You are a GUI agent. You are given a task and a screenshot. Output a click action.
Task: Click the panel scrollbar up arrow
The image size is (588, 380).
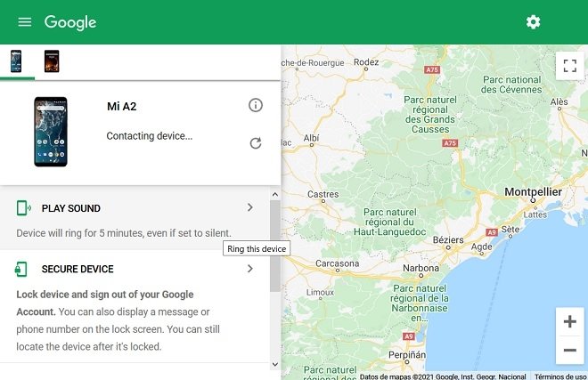pyautogui.click(x=275, y=194)
